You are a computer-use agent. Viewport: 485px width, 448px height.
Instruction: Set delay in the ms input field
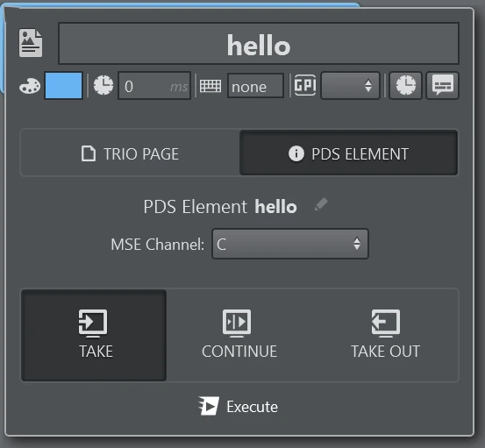[154, 86]
